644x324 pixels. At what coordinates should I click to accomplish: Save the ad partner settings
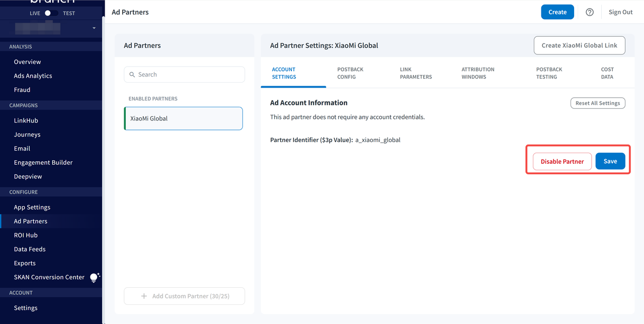[610, 161]
